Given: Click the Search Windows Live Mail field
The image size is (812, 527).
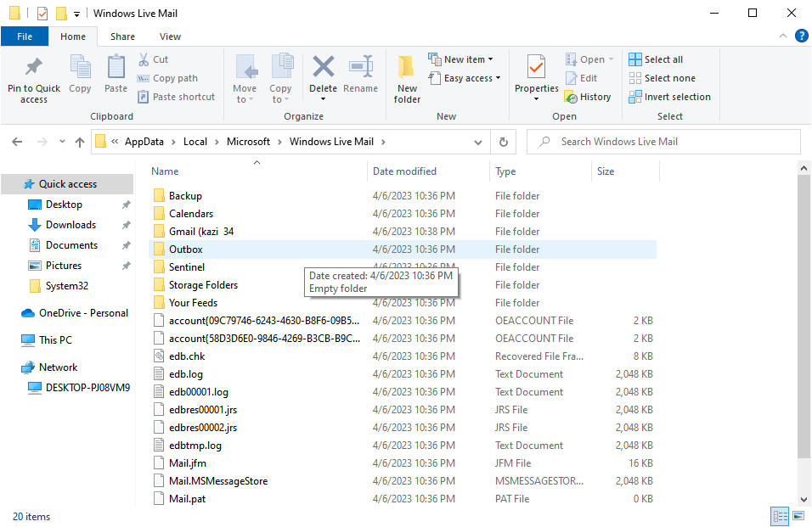Looking at the screenshot, I should coord(663,142).
